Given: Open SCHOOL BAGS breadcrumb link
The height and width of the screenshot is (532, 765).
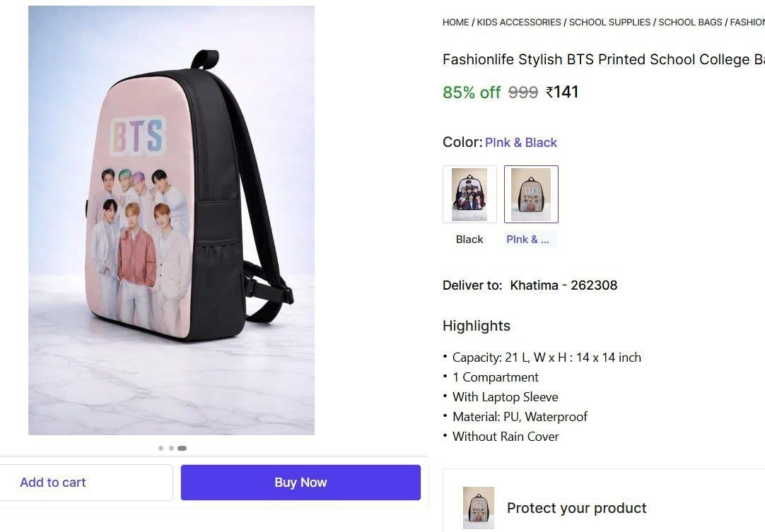Looking at the screenshot, I should [690, 23].
